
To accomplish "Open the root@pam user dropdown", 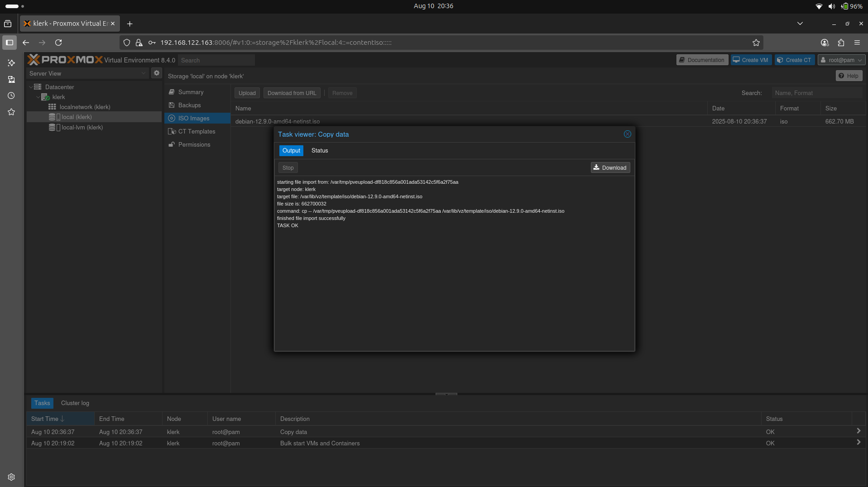I will pos(841,59).
